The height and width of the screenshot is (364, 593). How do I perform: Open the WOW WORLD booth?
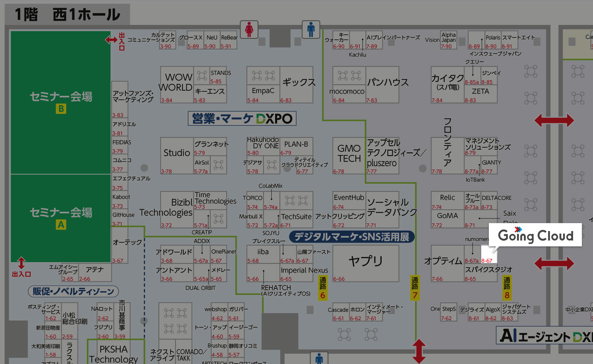[x=177, y=85]
